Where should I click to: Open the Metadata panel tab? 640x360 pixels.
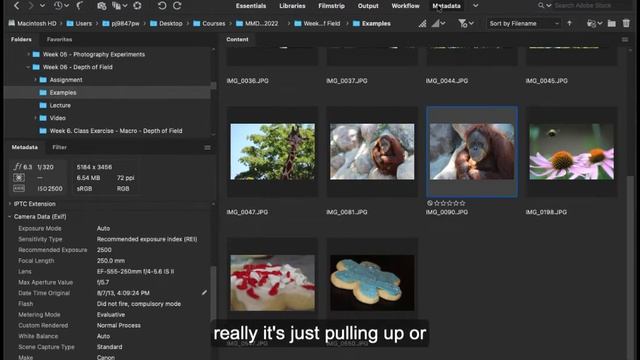(24, 147)
